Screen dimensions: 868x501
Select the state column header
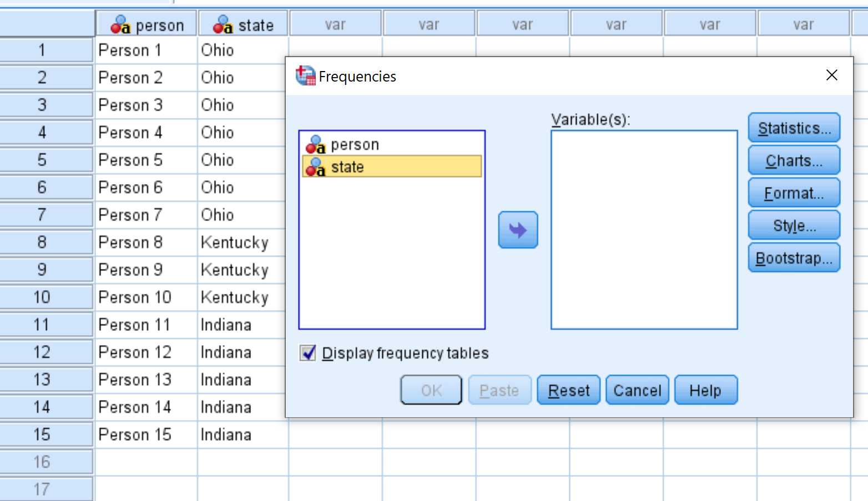coord(243,24)
